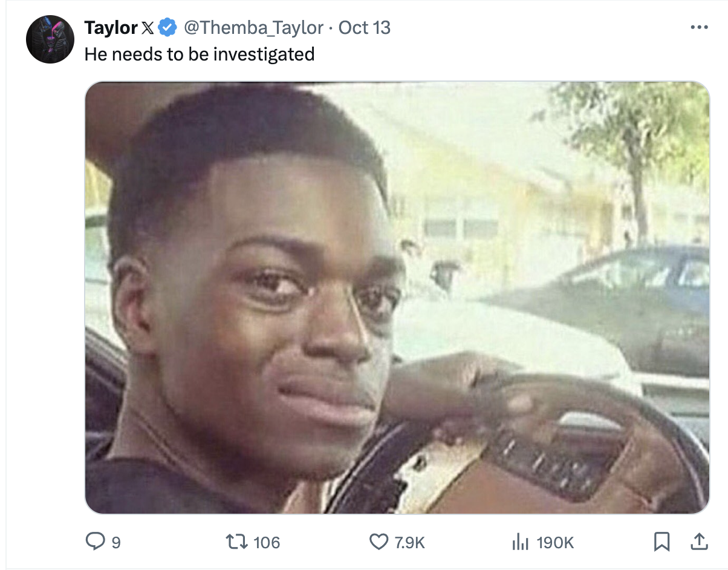Bookmark this tweet
The width and height of the screenshot is (728, 570).
662,542
